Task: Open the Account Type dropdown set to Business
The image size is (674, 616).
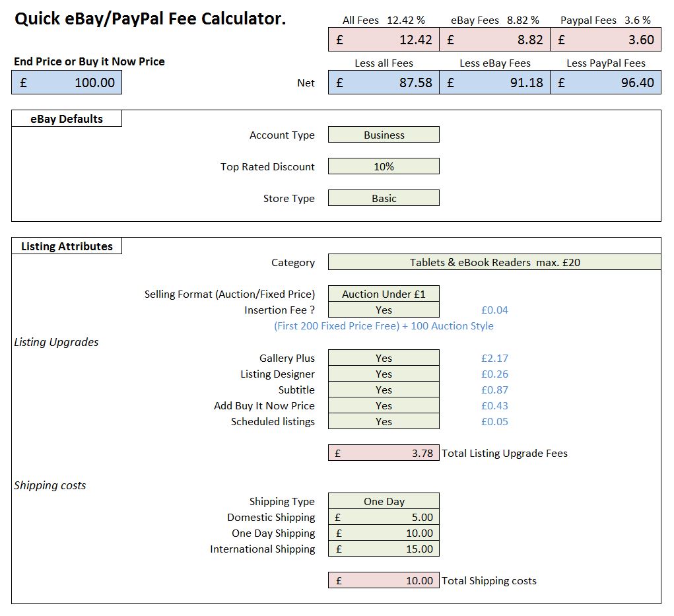Action: (x=384, y=135)
